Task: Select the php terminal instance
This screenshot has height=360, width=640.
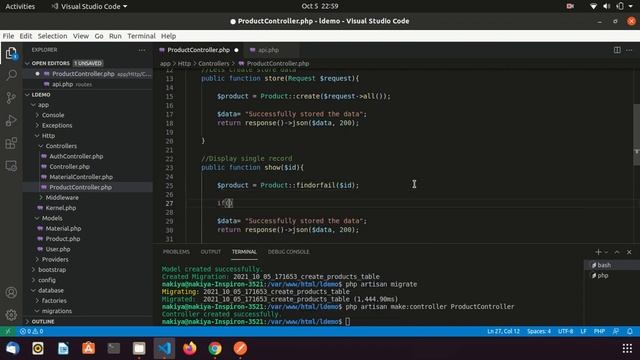Action: [611, 276]
